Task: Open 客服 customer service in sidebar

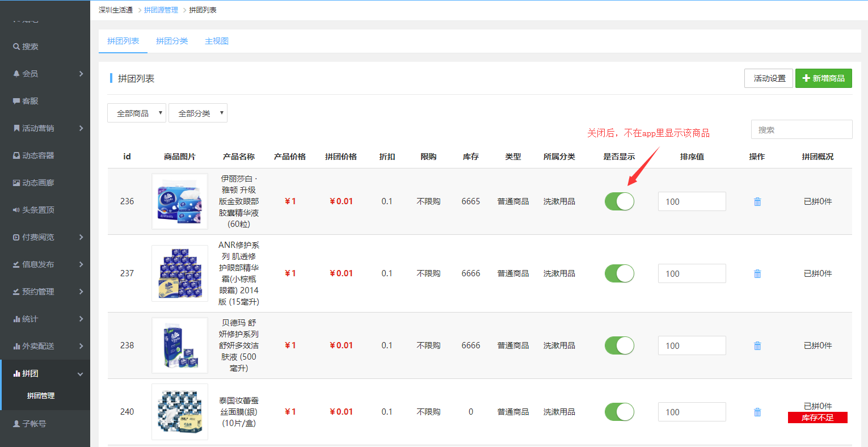Action: click(30, 101)
